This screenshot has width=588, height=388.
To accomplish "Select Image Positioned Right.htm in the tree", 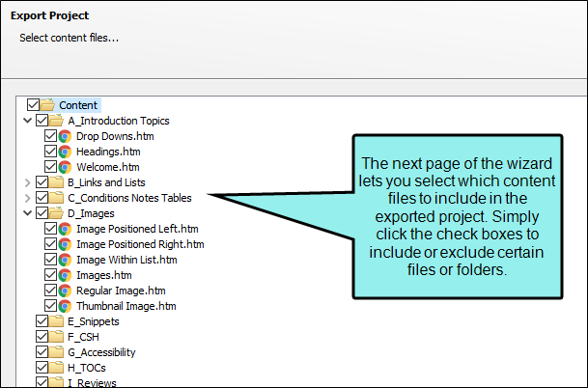I will coord(140,244).
